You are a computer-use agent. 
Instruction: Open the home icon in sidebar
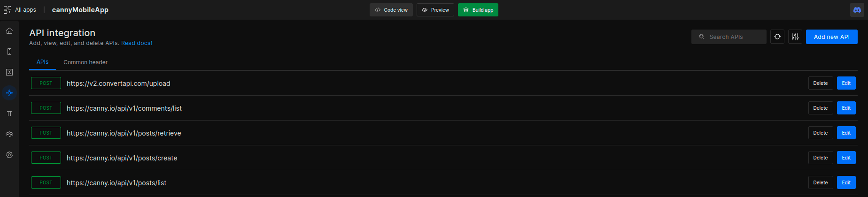(9, 31)
